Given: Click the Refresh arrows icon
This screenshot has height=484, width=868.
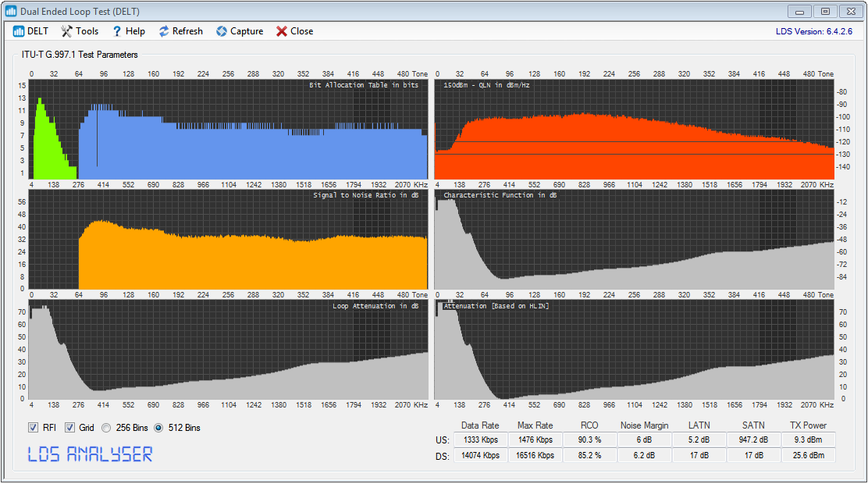Looking at the screenshot, I should (x=164, y=31).
